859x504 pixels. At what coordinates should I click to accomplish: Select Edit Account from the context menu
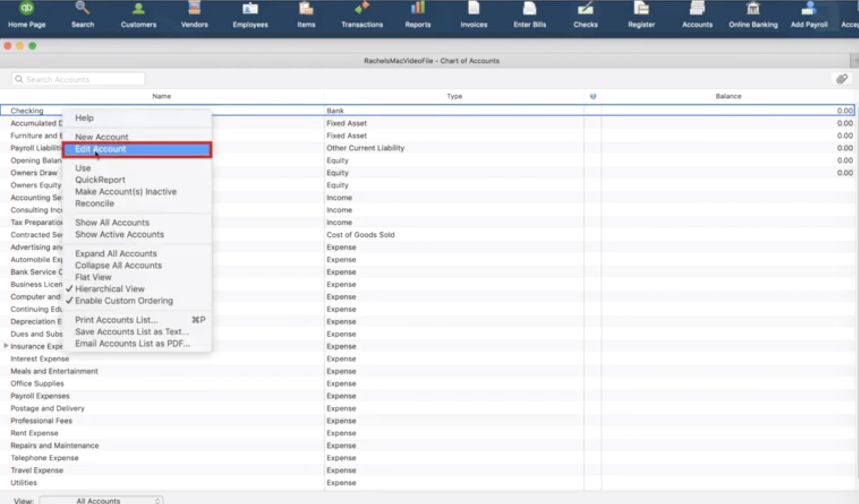point(137,150)
